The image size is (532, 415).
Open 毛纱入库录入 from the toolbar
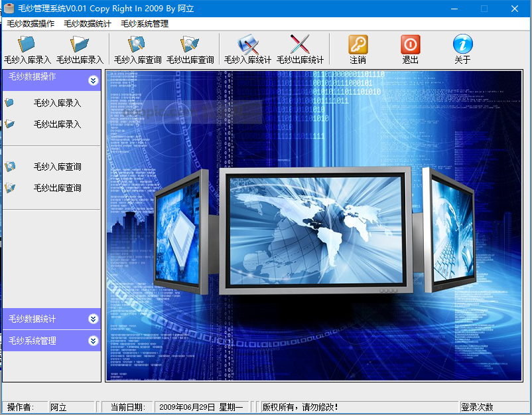click(x=27, y=50)
